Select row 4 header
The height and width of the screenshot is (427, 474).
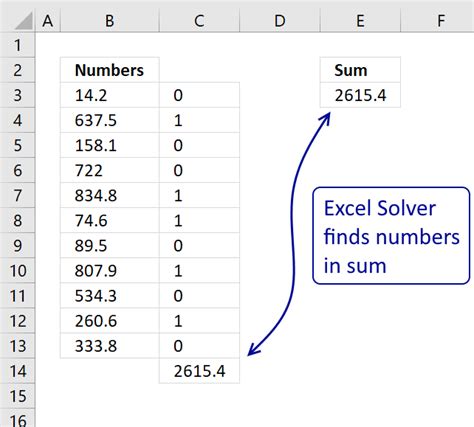point(17,120)
